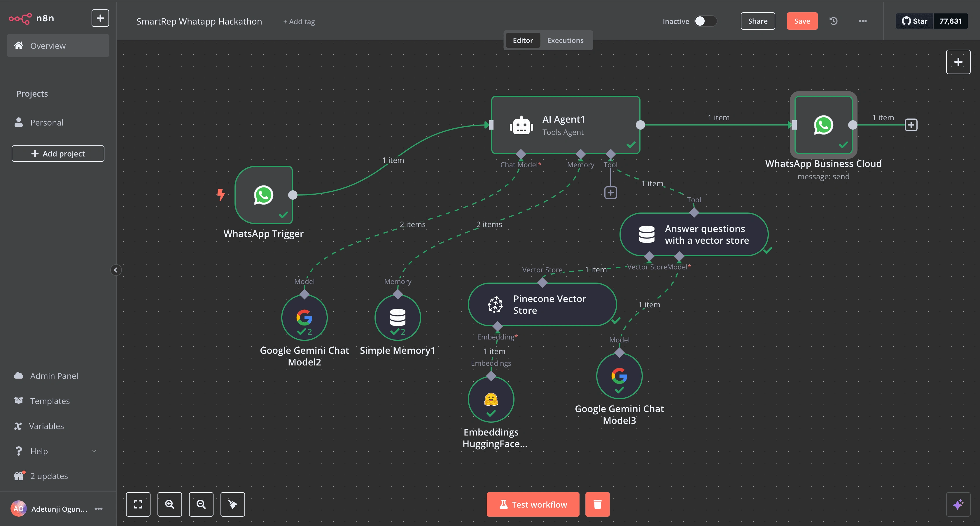Click Pinecone Embedding connector diamond

coord(498,326)
